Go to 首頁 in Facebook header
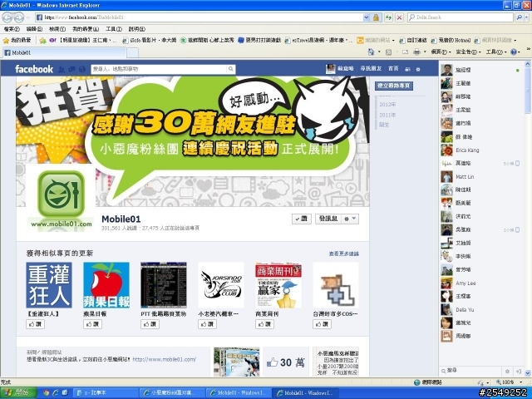Viewport: 532px width, 399px height. [393, 68]
